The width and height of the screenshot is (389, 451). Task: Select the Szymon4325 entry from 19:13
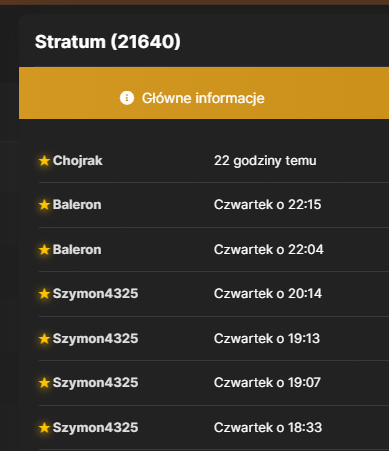point(95,339)
